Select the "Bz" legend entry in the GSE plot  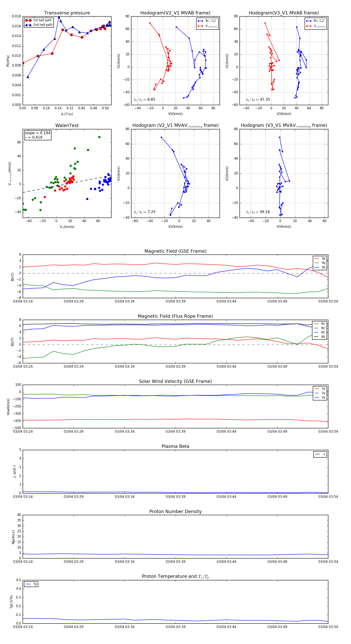coord(320,267)
